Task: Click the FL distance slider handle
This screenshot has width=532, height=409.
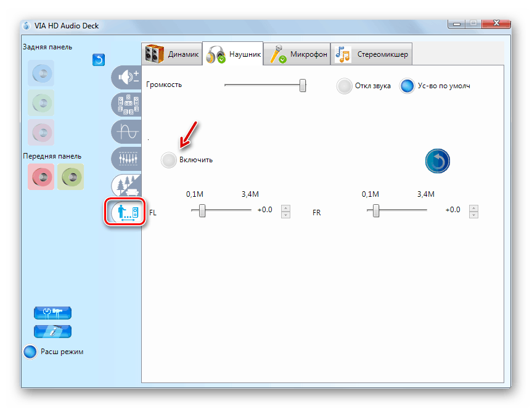Action: [x=202, y=210]
